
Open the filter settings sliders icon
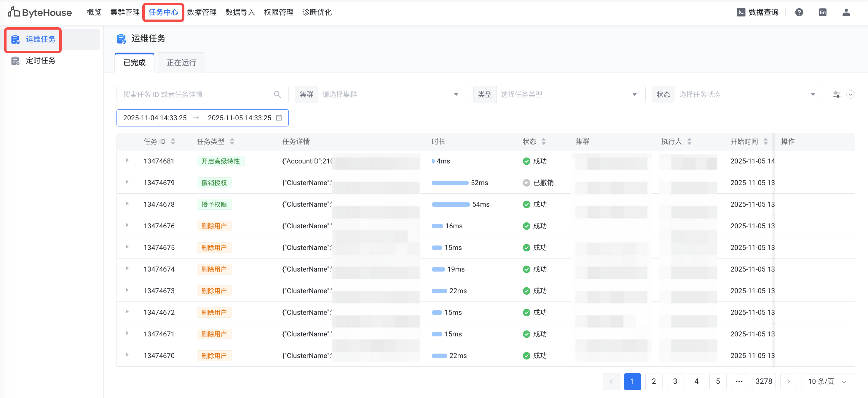tap(836, 95)
